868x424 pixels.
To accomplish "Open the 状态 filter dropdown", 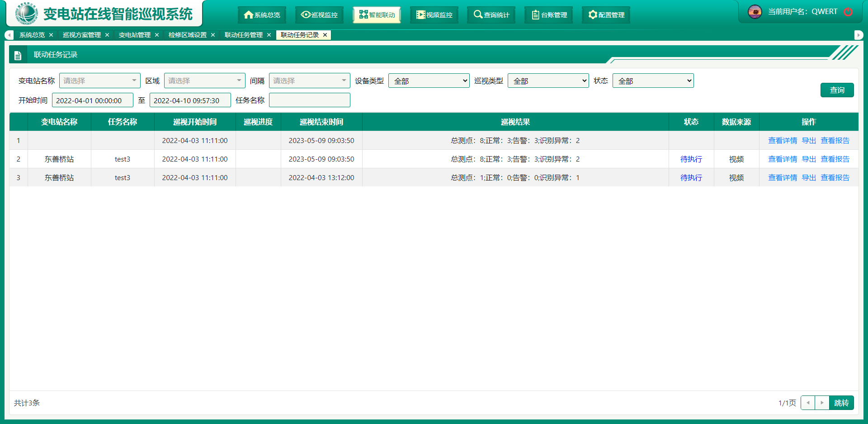I will click(653, 81).
